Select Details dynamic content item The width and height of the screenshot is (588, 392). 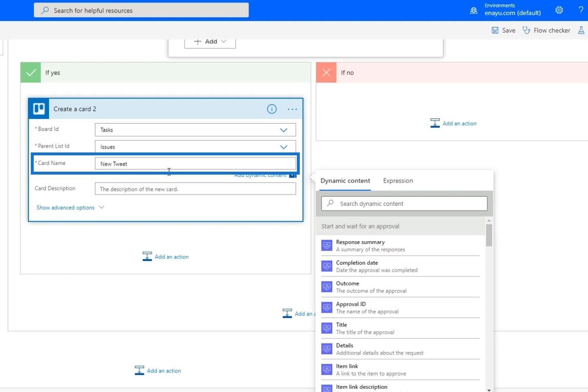[x=400, y=349]
